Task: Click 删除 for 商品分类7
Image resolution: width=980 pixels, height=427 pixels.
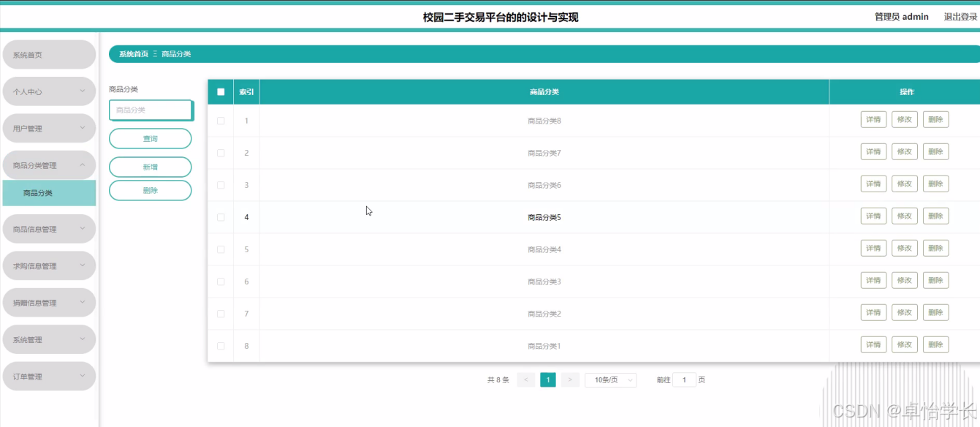Action: (x=936, y=152)
